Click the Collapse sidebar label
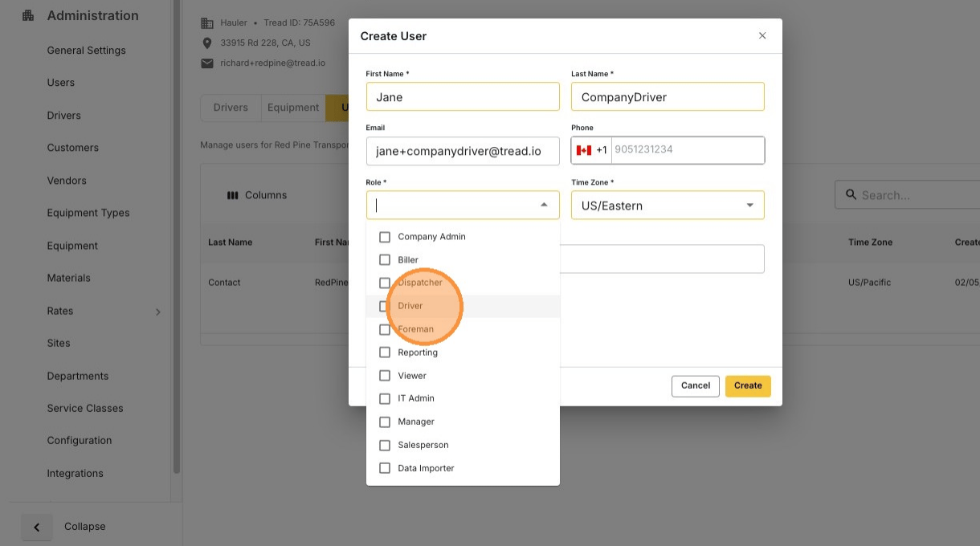 (85, 527)
